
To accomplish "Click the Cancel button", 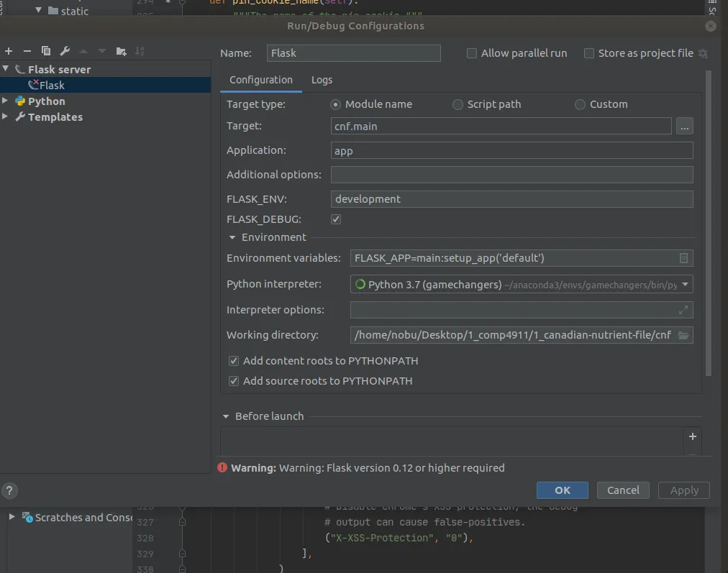I will point(623,490).
